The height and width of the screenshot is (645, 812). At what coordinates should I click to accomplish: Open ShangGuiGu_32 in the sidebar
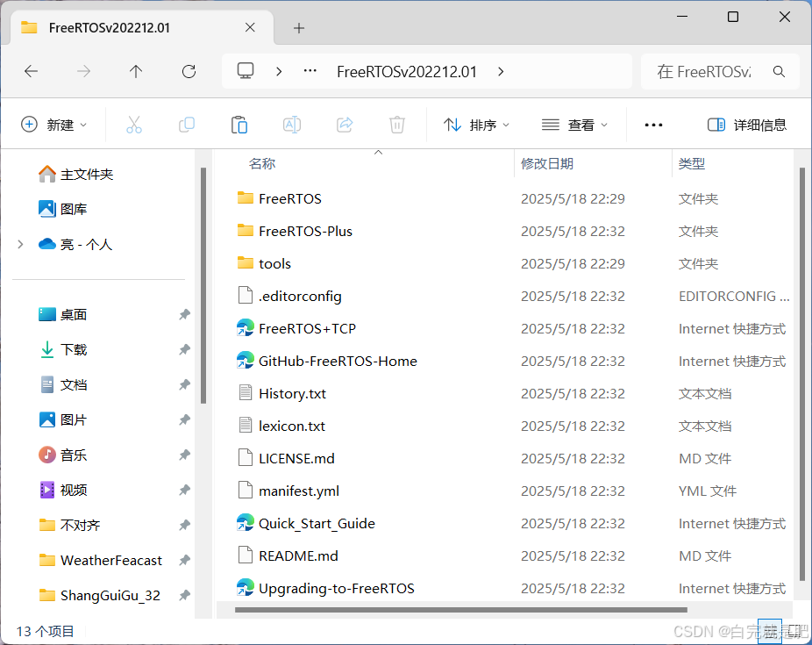[x=99, y=595]
